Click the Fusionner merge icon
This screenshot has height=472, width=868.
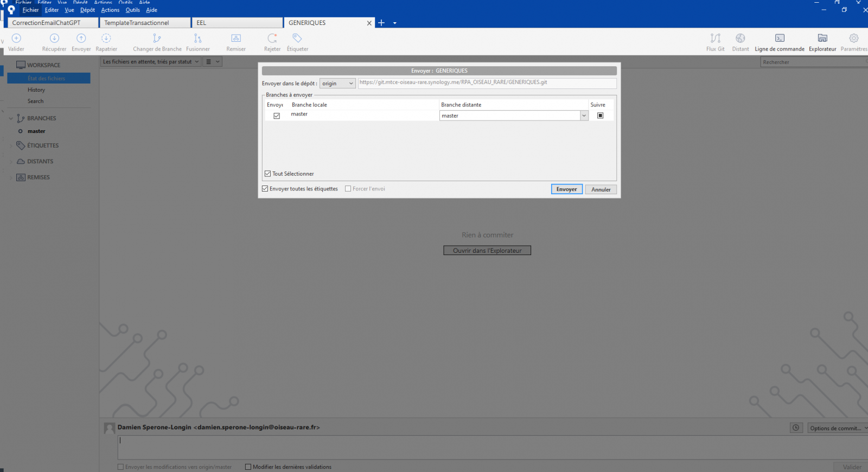(x=197, y=39)
